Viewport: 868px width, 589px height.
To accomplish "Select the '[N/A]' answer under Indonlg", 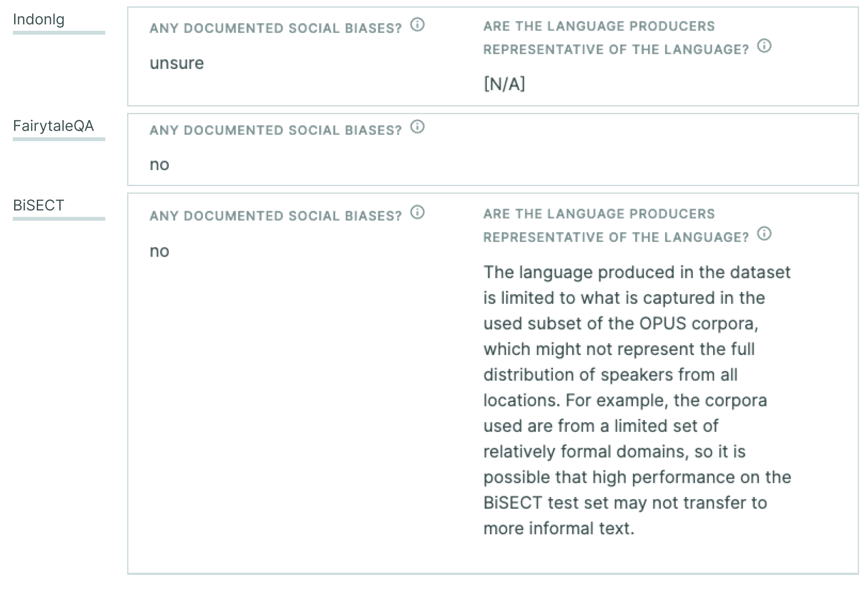I will tap(504, 84).
